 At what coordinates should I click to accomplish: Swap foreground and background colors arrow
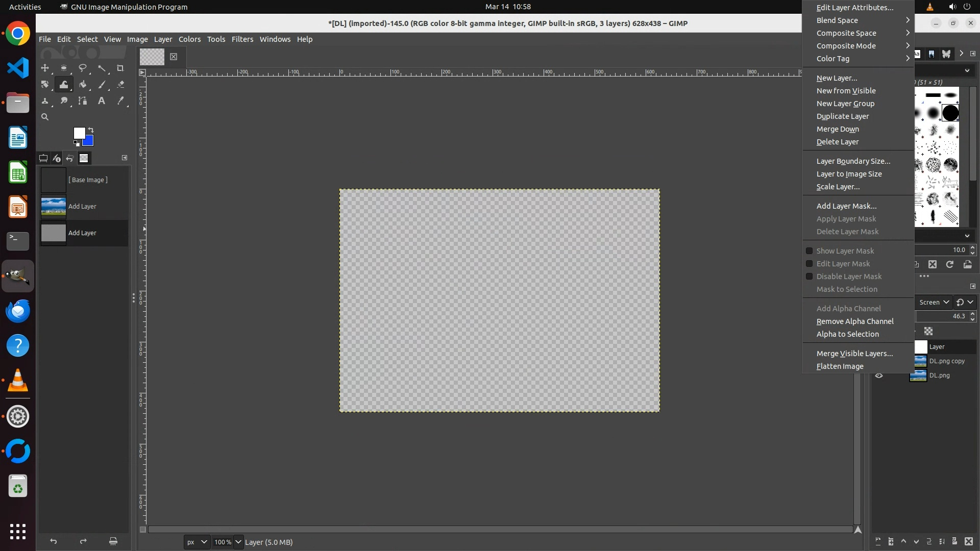[91, 130]
